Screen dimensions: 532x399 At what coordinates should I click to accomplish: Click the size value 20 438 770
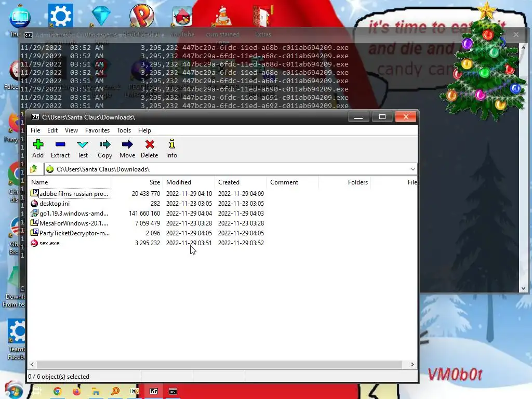tap(146, 193)
